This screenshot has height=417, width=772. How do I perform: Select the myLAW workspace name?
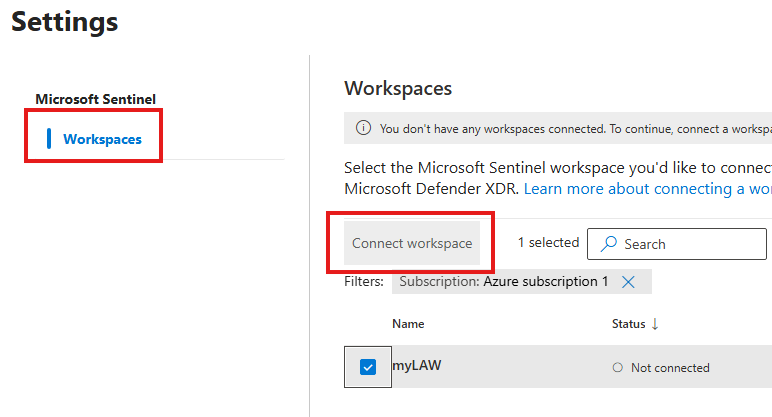click(417, 365)
